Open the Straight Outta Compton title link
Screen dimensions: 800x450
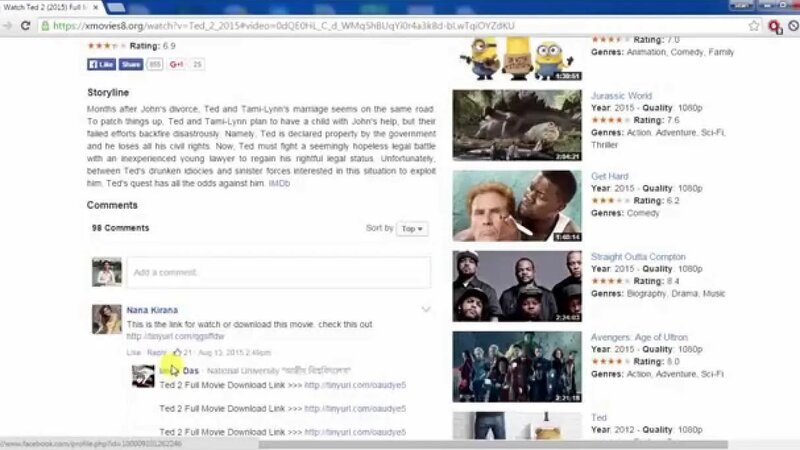[638, 257]
